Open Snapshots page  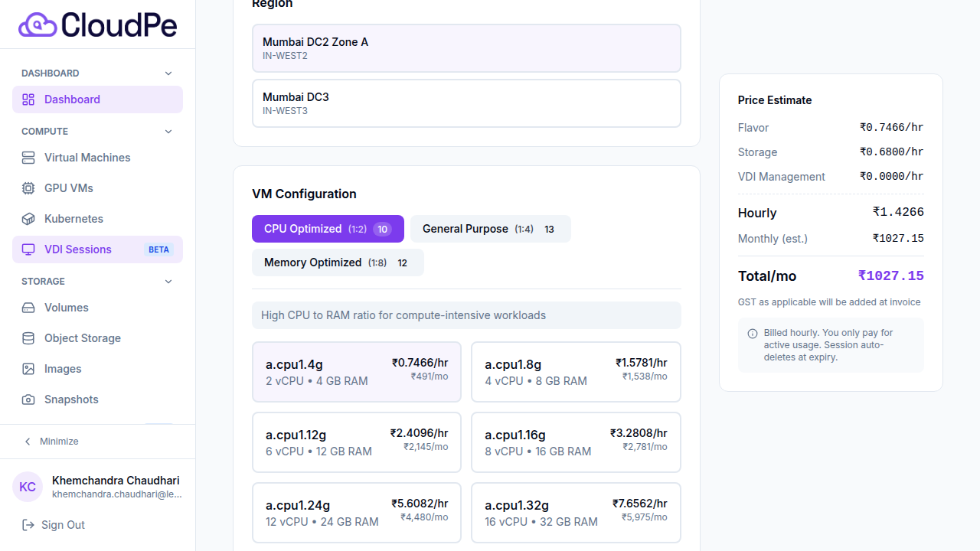[x=97, y=399]
